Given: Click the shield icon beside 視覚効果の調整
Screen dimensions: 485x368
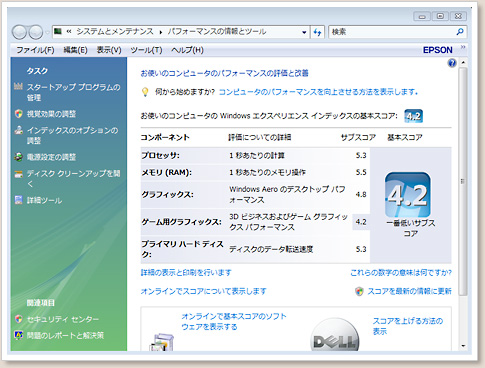Looking at the screenshot, I should pyautogui.click(x=19, y=114).
